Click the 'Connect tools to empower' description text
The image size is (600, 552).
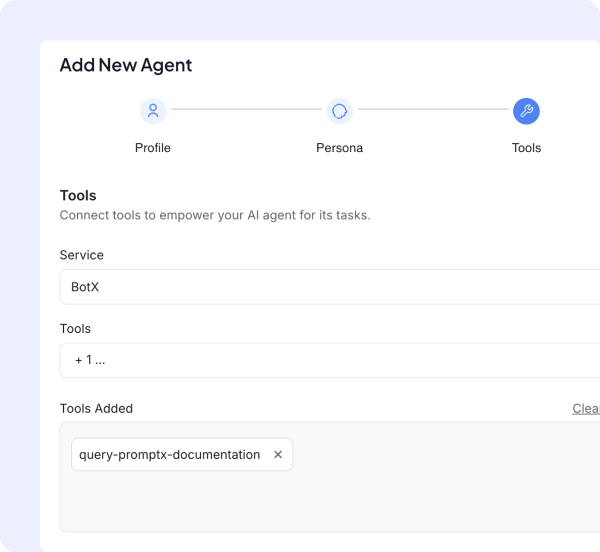[215, 215]
